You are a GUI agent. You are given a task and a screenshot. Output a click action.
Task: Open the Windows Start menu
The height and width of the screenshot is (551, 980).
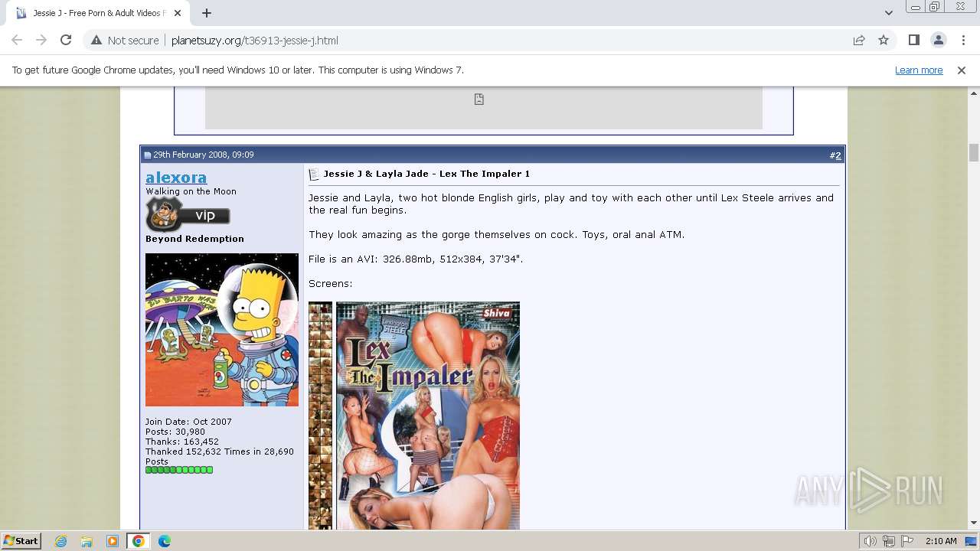coord(21,541)
